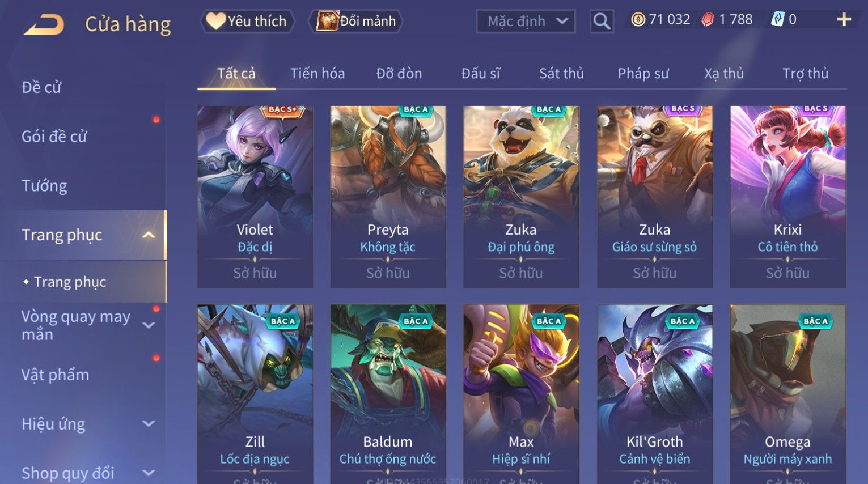
Task: Click the red ruby currency icon
Action: point(708,20)
